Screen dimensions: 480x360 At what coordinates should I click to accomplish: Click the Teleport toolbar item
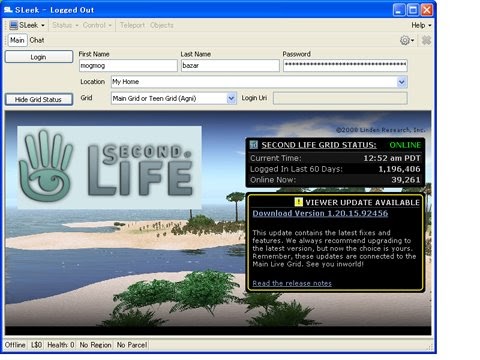click(x=132, y=25)
